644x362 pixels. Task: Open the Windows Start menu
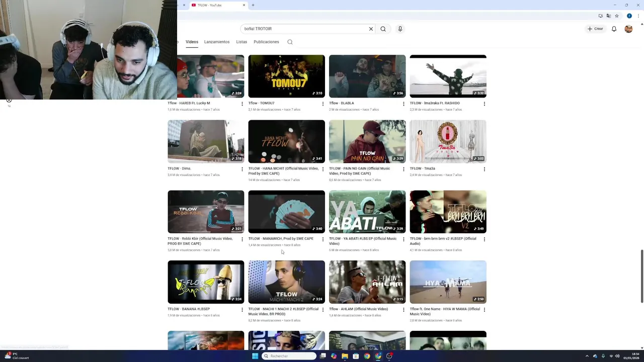(255, 356)
